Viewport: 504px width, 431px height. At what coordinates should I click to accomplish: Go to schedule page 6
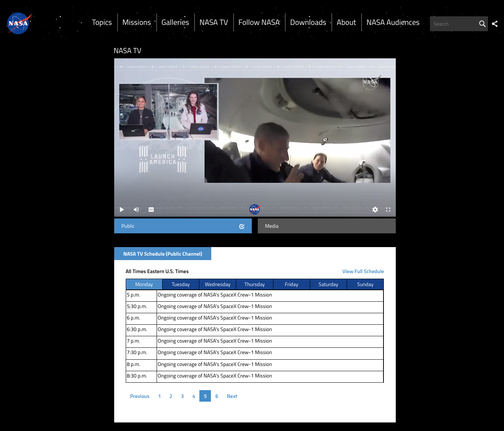click(x=217, y=396)
